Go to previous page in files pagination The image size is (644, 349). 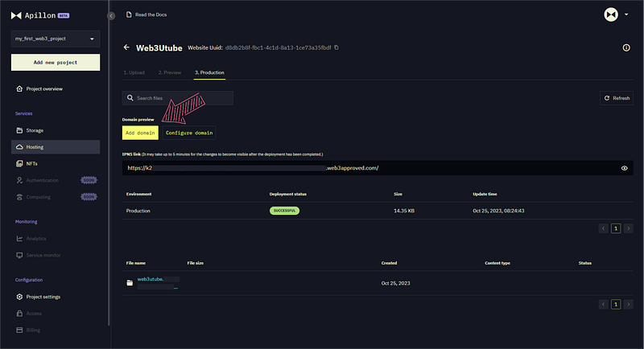[x=603, y=304]
